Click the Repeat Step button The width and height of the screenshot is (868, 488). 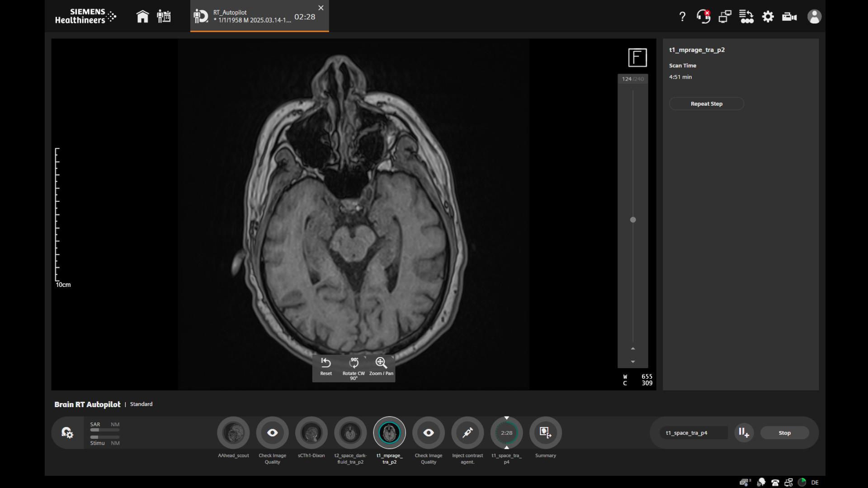pyautogui.click(x=706, y=104)
